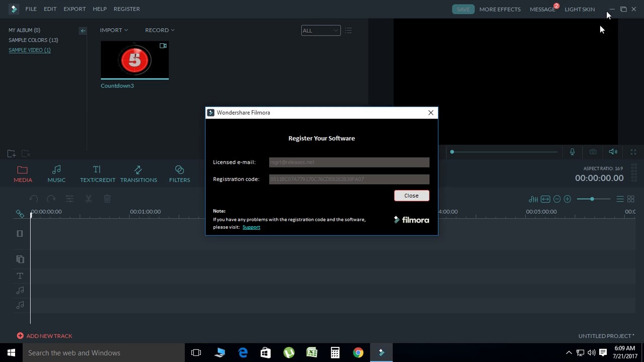Image resolution: width=644 pixels, height=362 pixels.
Task: Open Windows Start menu
Action: tap(11, 353)
